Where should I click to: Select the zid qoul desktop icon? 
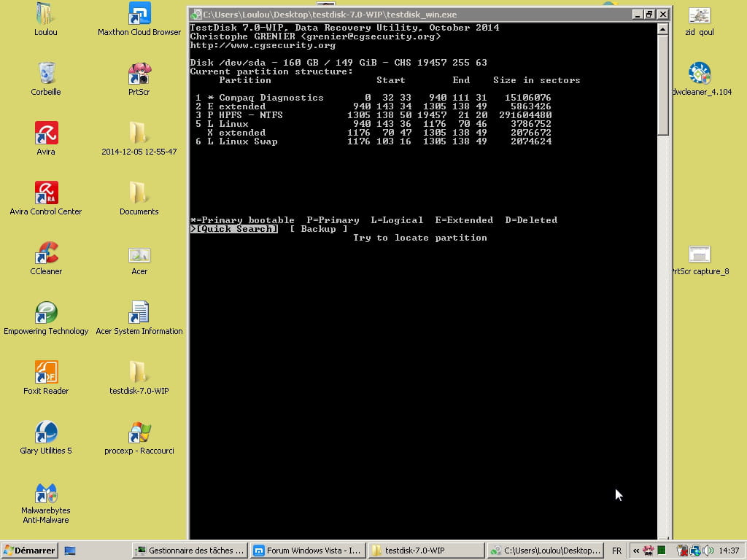(700, 21)
